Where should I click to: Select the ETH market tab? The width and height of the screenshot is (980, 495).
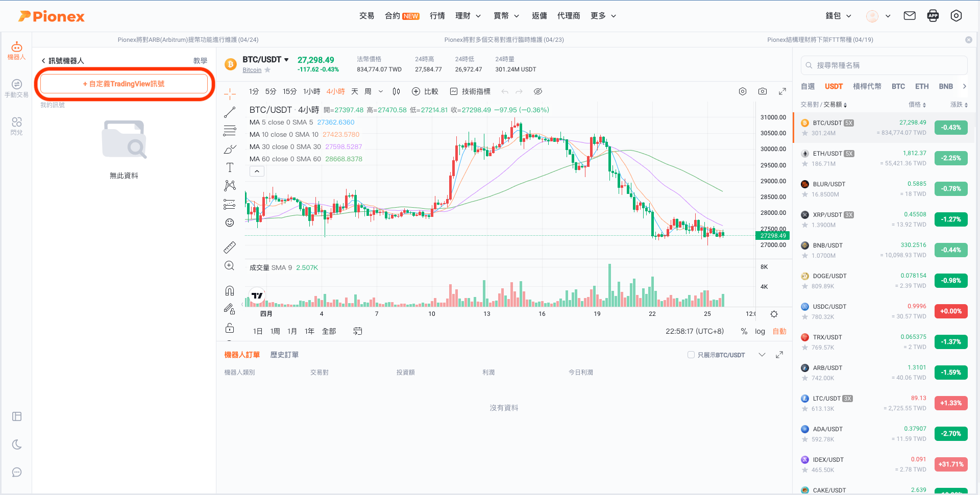(x=922, y=86)
